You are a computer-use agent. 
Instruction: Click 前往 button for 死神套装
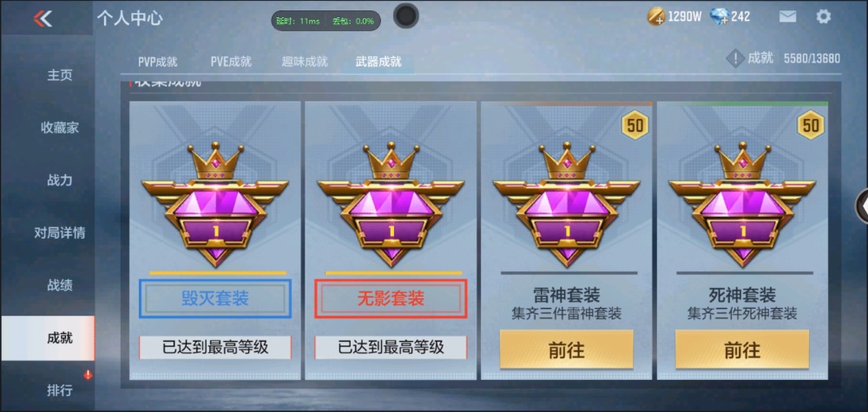742,350
